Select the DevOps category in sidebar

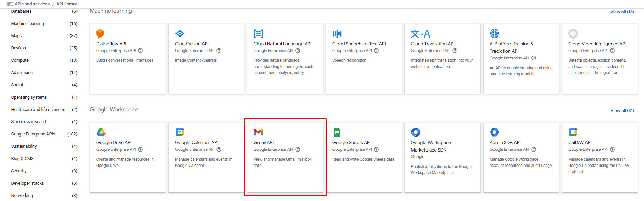[18, 48]
